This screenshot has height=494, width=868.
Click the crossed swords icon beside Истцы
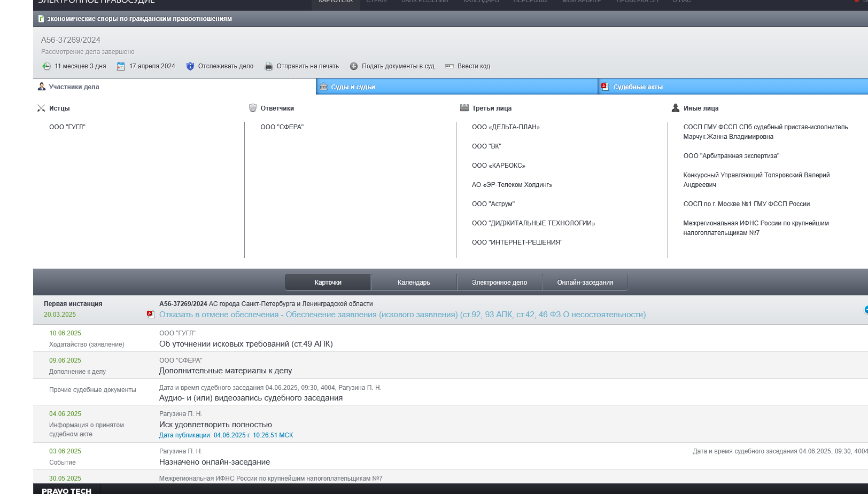point(41,108)
